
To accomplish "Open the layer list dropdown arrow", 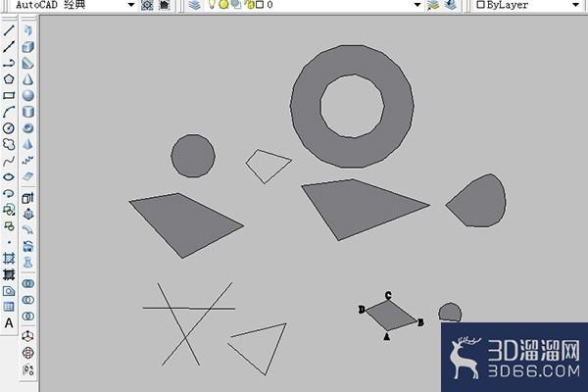I will [x=417, y=5].
